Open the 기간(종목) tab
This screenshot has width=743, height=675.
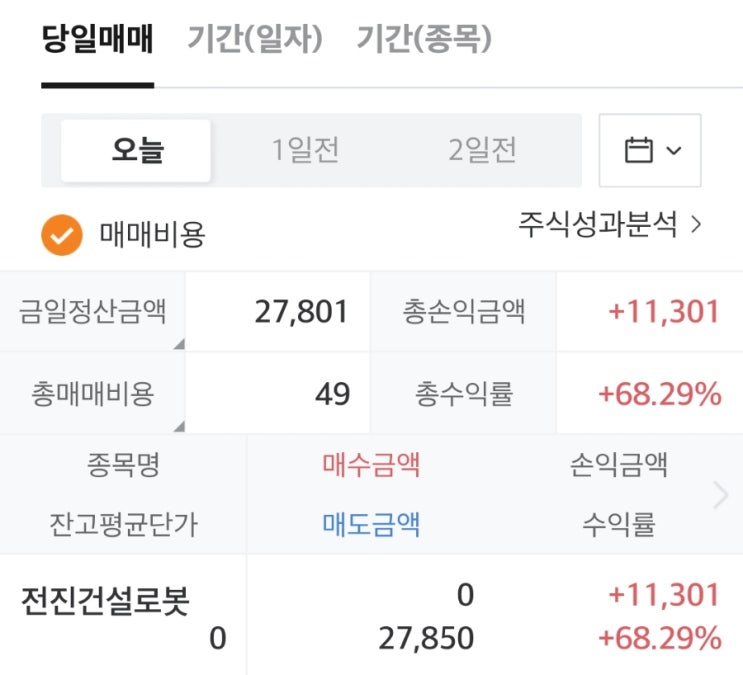point(424,40)
